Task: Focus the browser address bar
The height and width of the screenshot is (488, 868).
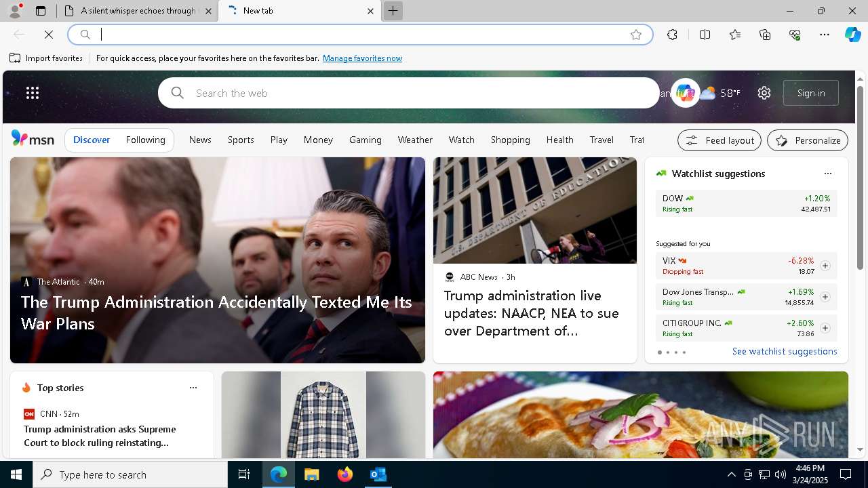Action: click(359, 35)
